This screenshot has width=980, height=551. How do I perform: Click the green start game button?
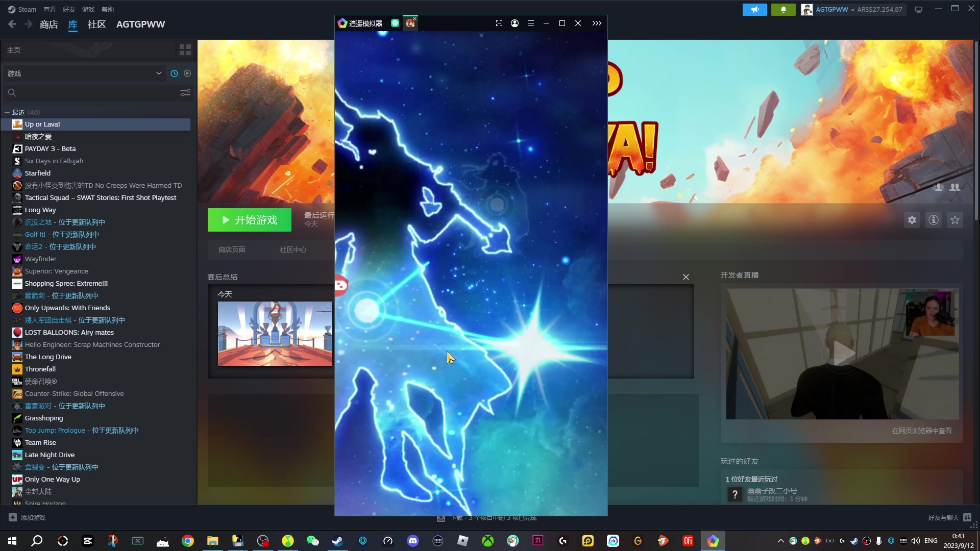[250, 220]
